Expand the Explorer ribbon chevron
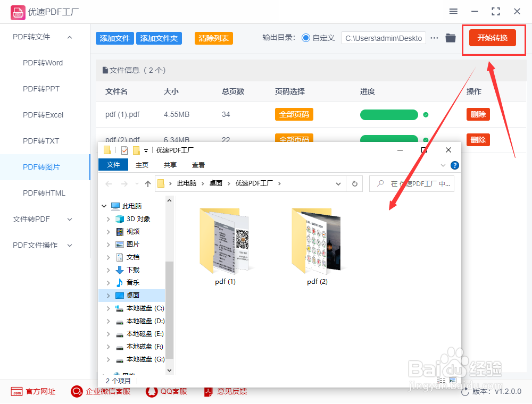 coord(443,165)
